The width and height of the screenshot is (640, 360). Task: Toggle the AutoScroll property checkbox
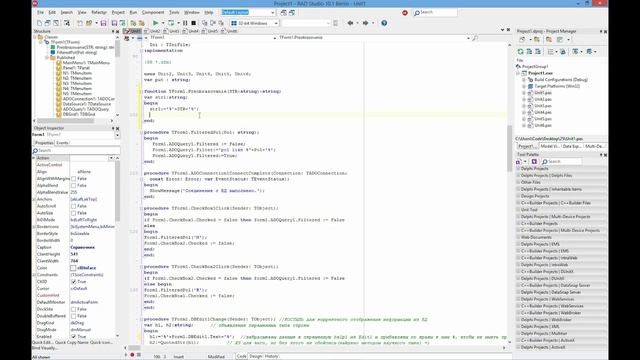point(73,206)
